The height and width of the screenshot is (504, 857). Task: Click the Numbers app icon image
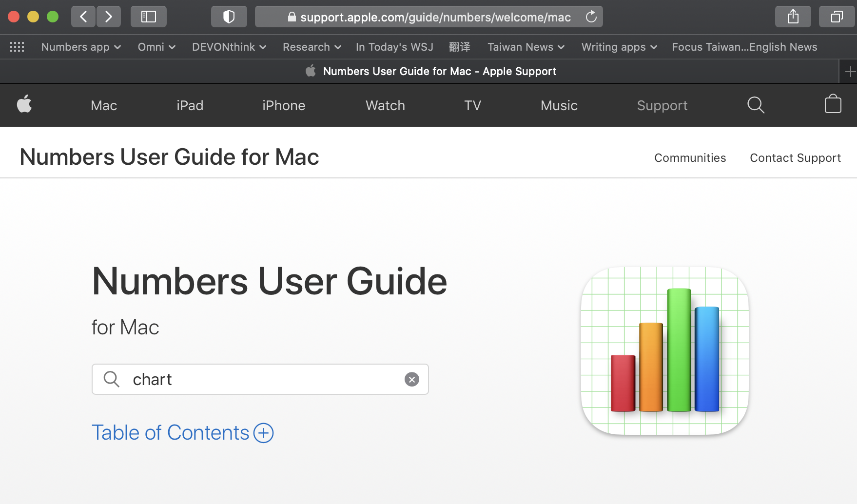point(665,350)
